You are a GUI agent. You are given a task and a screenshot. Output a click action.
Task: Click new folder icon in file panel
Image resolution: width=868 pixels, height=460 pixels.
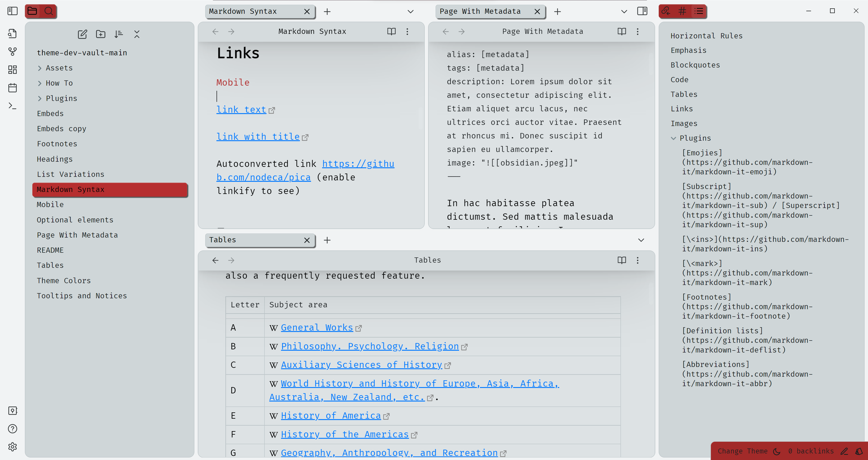[100, 34]
